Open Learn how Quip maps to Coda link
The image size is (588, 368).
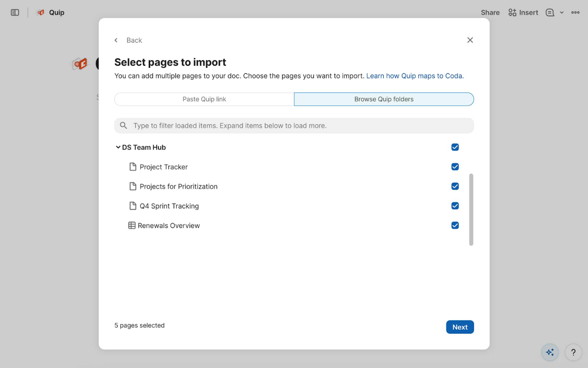click(x=415, y=76)
